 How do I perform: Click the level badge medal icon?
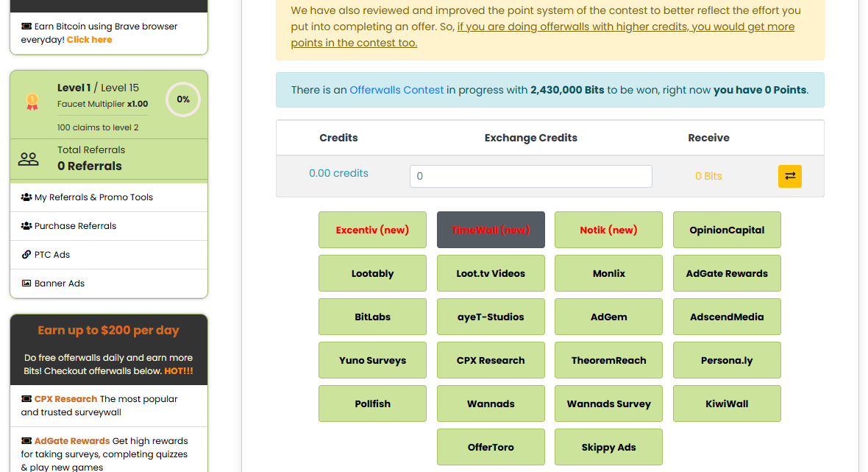(x=32, y=102)
